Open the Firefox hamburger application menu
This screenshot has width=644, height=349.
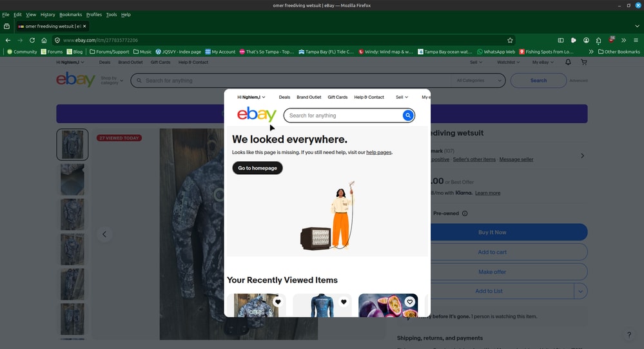tap(636, 40)
